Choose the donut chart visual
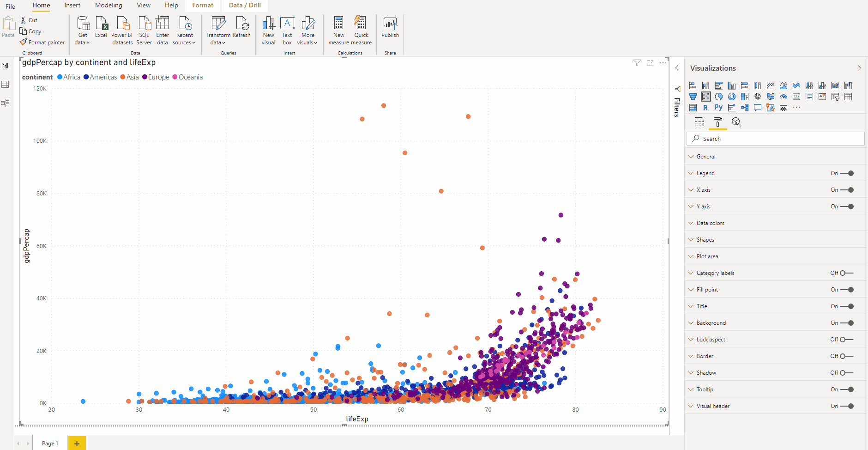Image resolution: width=868 pixels, height=450 pixels. [732, 97]
